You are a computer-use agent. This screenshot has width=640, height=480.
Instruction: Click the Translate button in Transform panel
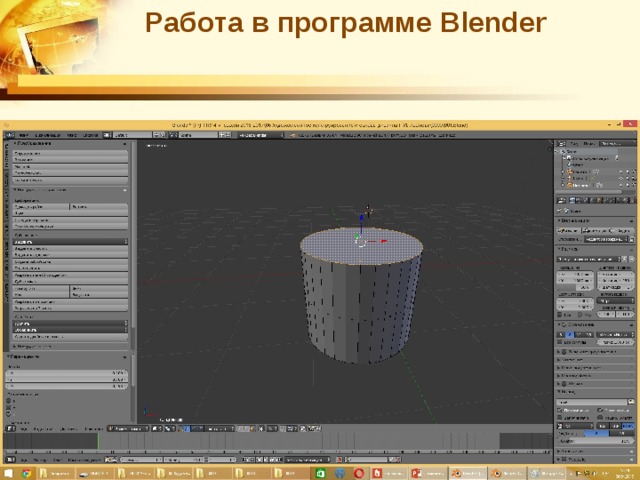[70, 153]
